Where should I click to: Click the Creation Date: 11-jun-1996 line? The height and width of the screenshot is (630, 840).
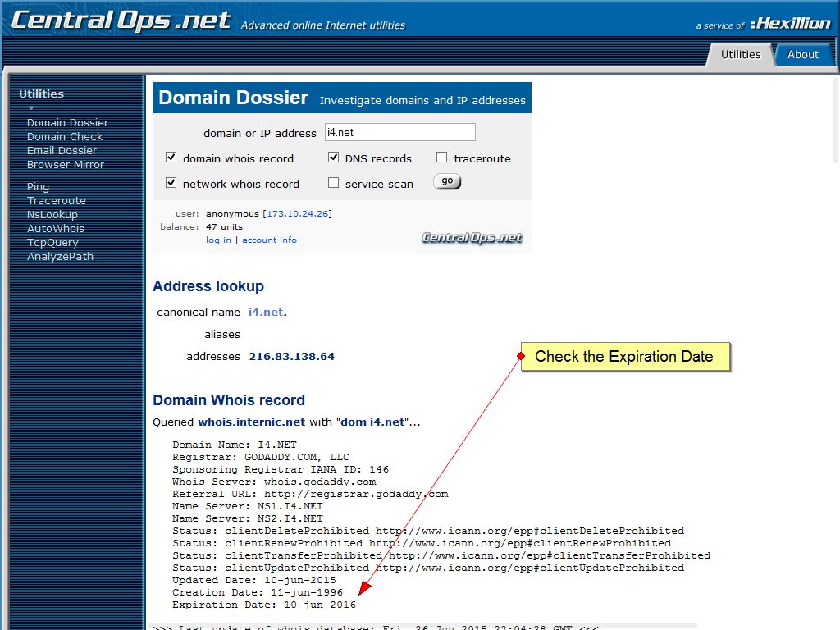(x=258, y=592)
